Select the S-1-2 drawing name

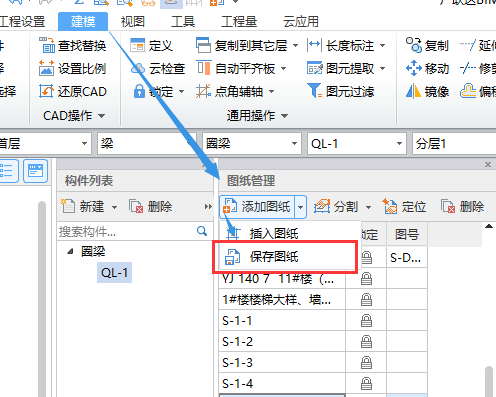click(238, 342)
